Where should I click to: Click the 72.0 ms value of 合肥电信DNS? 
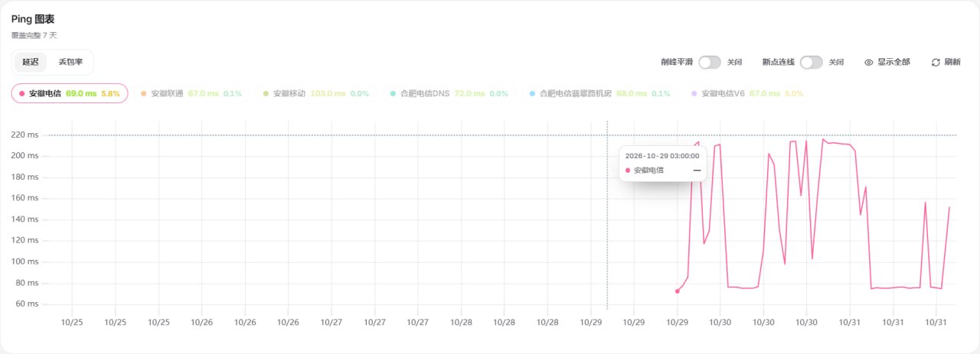(470, 93)
